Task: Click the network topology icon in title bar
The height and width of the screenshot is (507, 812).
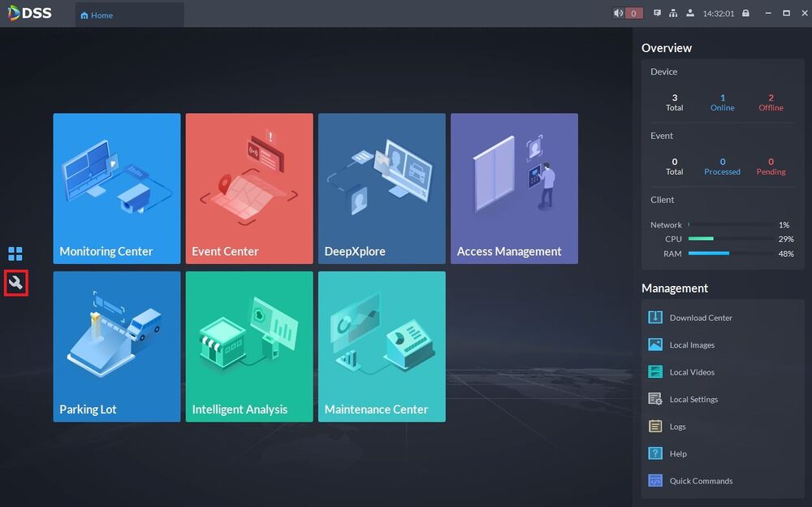Action: click(673, 13)
